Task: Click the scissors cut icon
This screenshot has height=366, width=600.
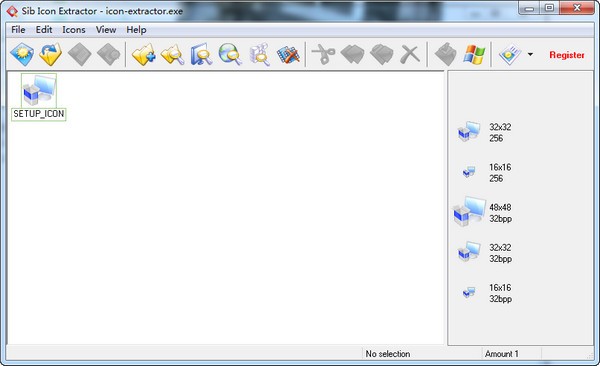Action: click(323, 54)
